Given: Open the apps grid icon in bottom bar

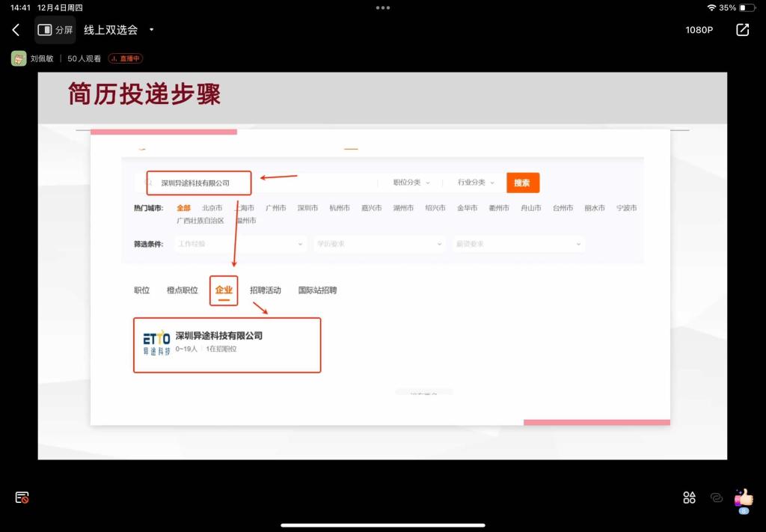Looking at the screenshot, I should click(689, 498).
